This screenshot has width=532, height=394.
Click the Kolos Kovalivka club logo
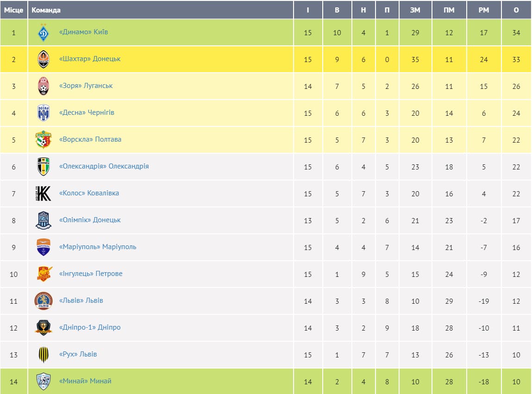(44, 194)
